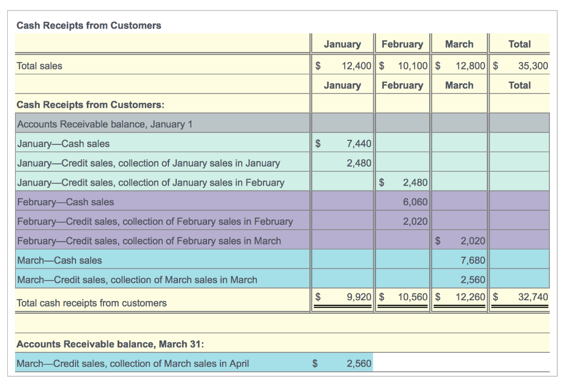573x392 pixels.
Task: Click the 2,020 collection in March cell
Action: point(472,240)
